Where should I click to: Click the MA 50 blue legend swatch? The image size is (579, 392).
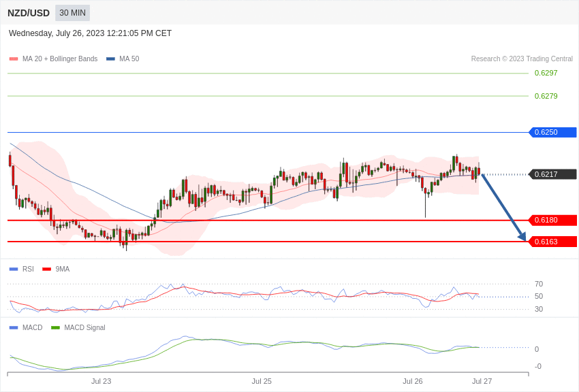pyautogui.click(x=110, y=59)
